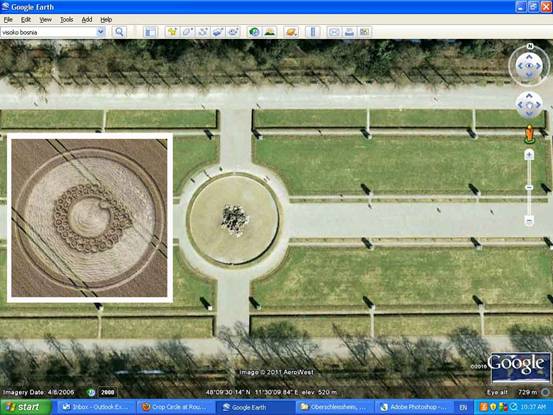
Task: Open the Add menu
Action: point(87,20)
